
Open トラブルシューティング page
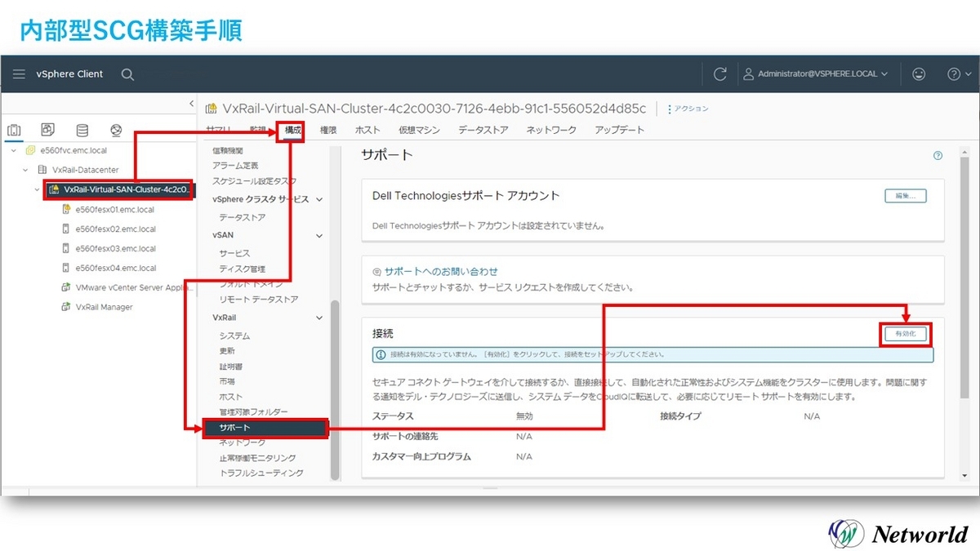[x=261, y=473]
